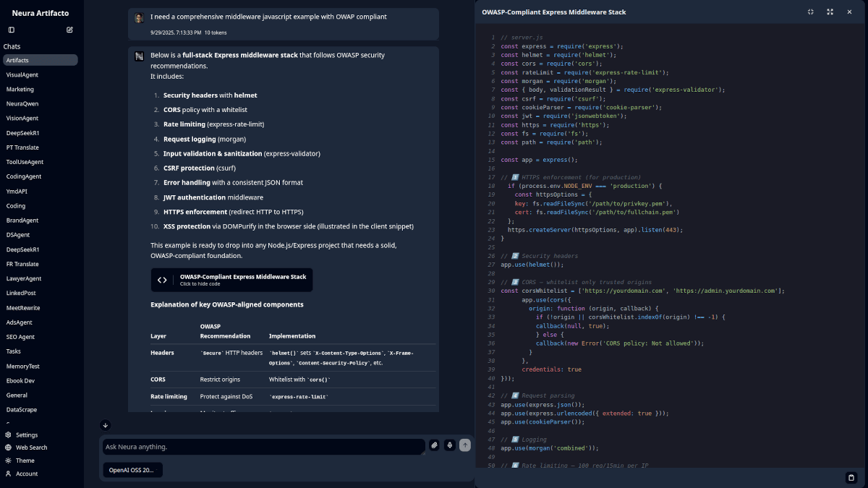Activate the microphone voice input icon

[x=449, y=445]
